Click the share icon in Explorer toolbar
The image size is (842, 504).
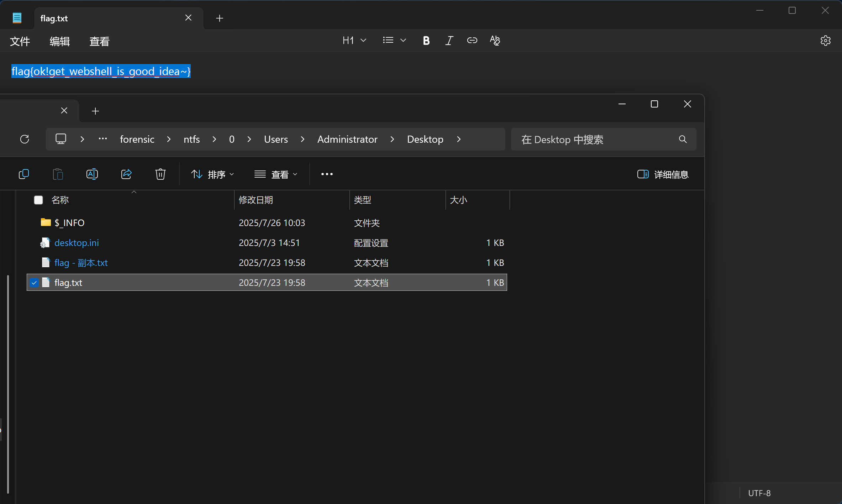point(126,174)
